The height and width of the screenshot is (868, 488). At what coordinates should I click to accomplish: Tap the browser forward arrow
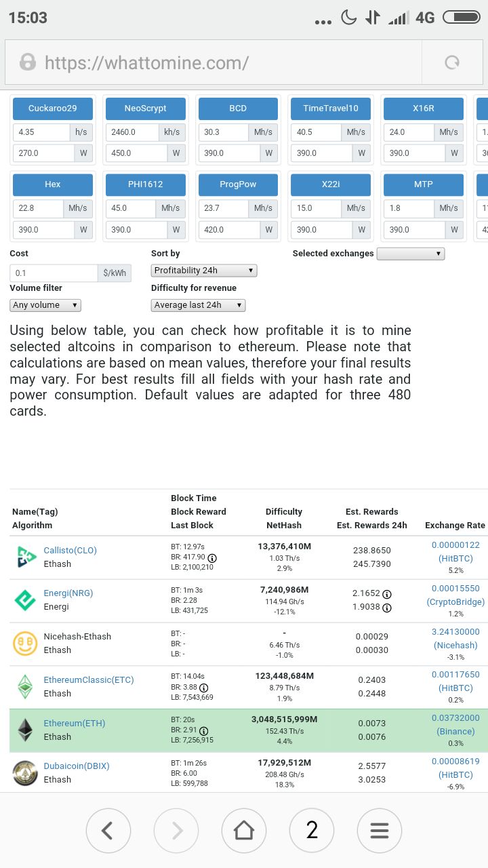pos(176,830)
